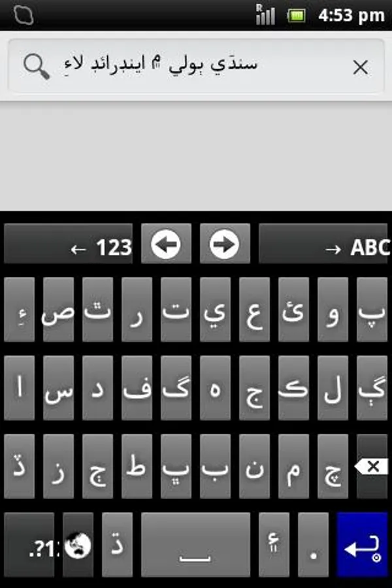The width and height of the screenshot is (392, 588).
Task: Switch to the 123 number layout
Action: pos(68,244)
